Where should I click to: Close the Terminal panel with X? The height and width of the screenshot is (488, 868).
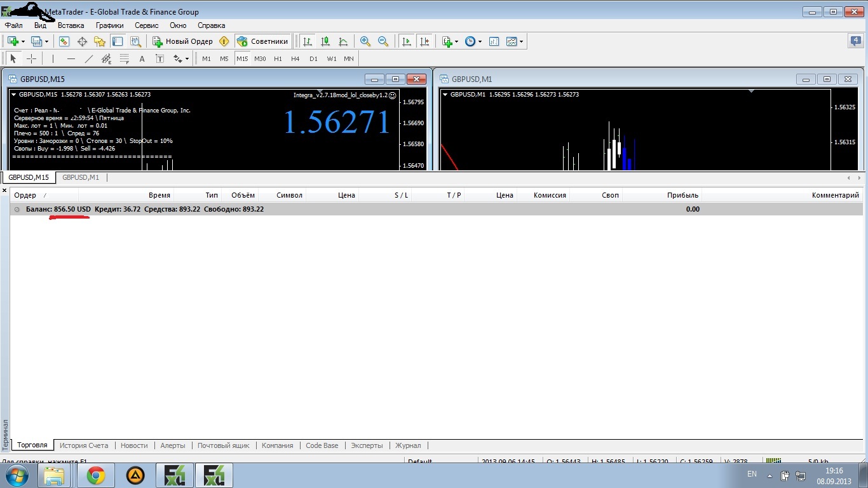click(x=4, y=190)
